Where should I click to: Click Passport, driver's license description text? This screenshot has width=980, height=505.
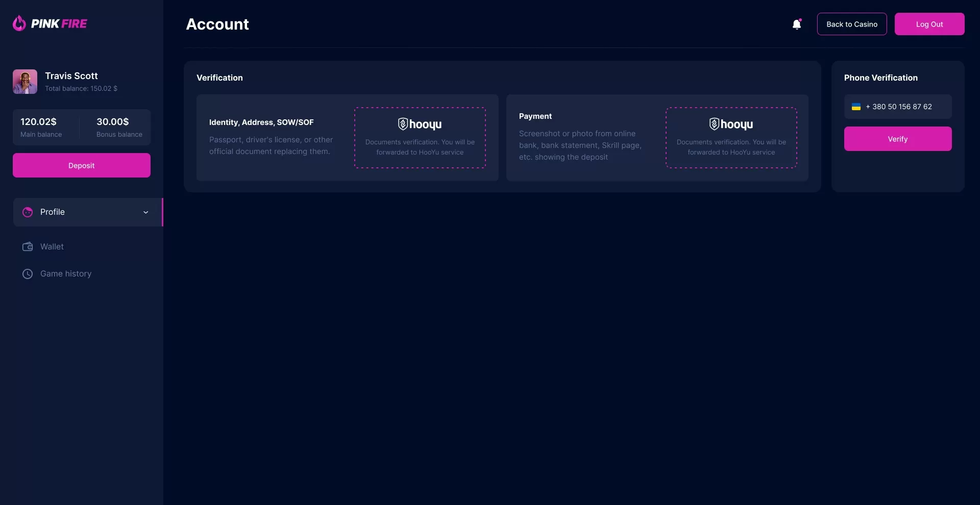(x=271, y=145)
